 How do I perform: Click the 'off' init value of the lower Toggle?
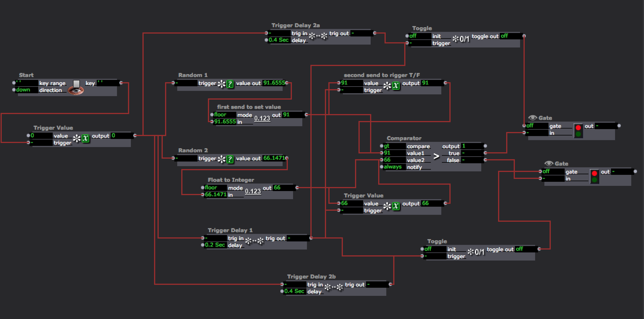(x=435, y=249)
